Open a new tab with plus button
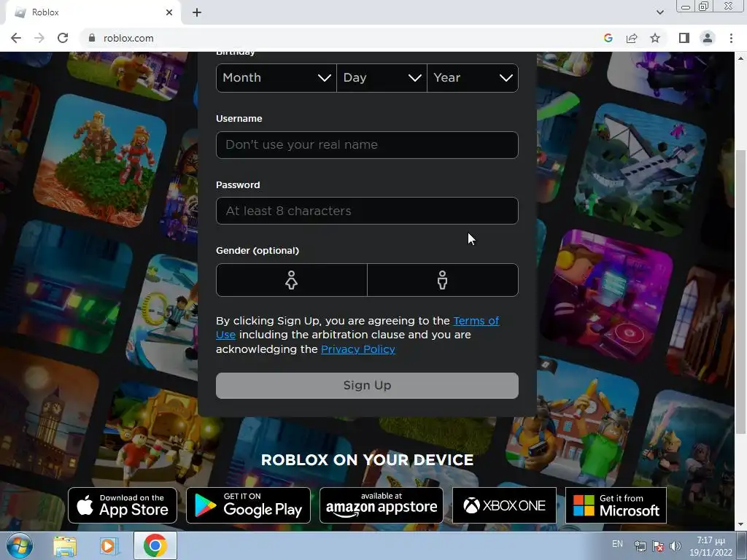This screenshot has height=560, width=747. click(197, 12)
